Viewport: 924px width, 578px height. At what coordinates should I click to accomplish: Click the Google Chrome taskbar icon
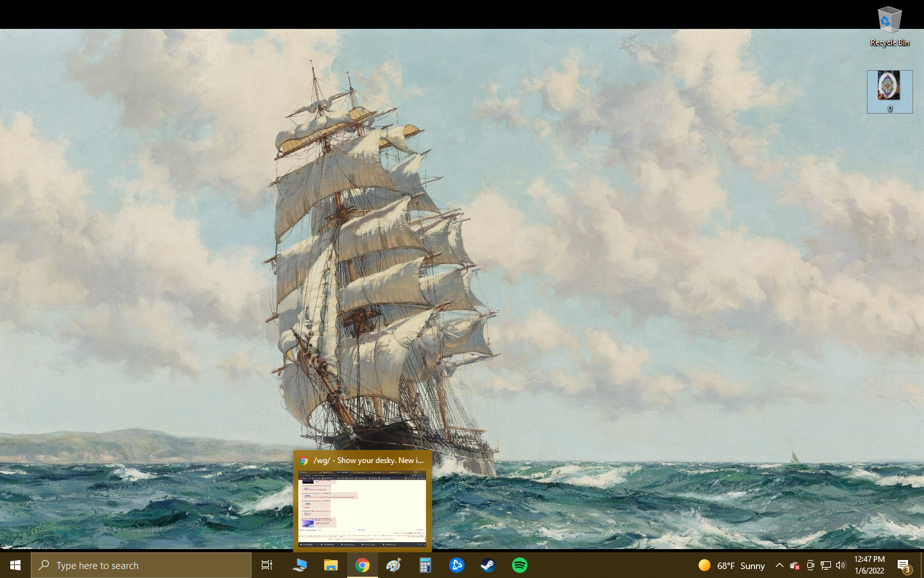363,565
